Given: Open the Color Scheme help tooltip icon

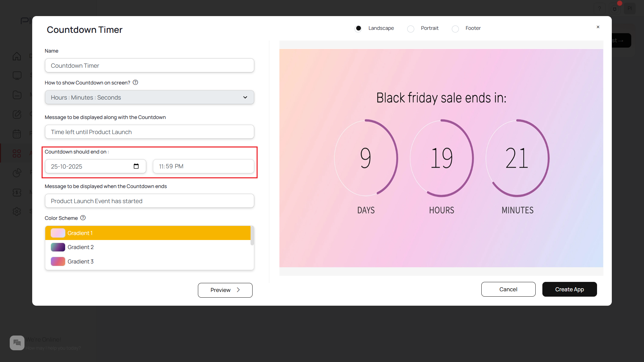Looking at the screenshot, I should 83,218.
